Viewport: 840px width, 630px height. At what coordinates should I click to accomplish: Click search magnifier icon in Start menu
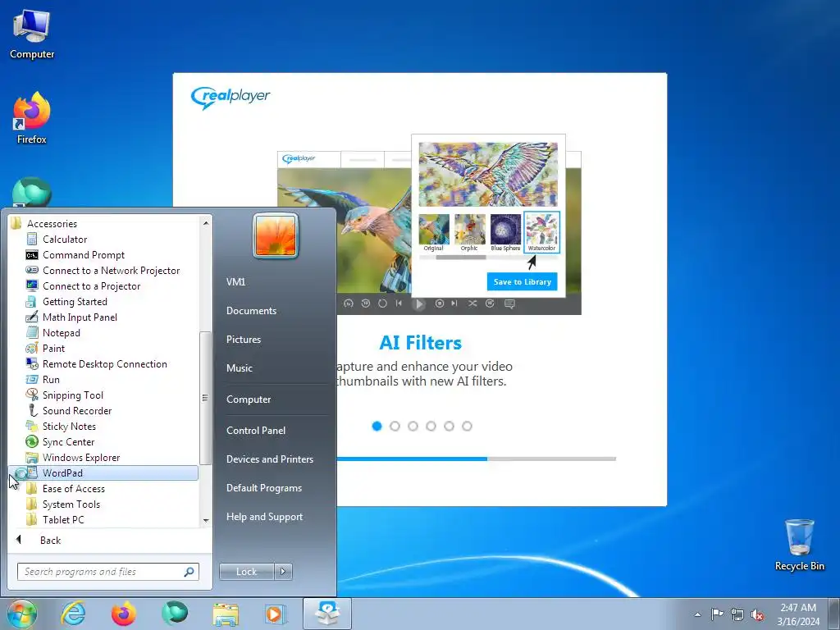click(189, 572)
